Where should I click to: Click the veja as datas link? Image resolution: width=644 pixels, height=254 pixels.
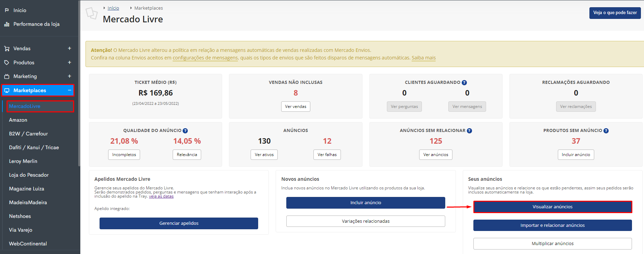click(161, 196)
